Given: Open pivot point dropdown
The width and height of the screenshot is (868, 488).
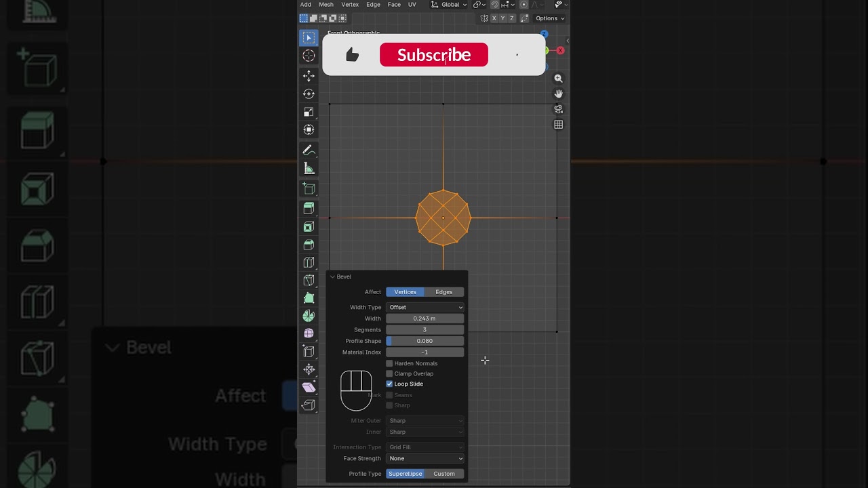Looking at the screenshot, I should (479, 5).
